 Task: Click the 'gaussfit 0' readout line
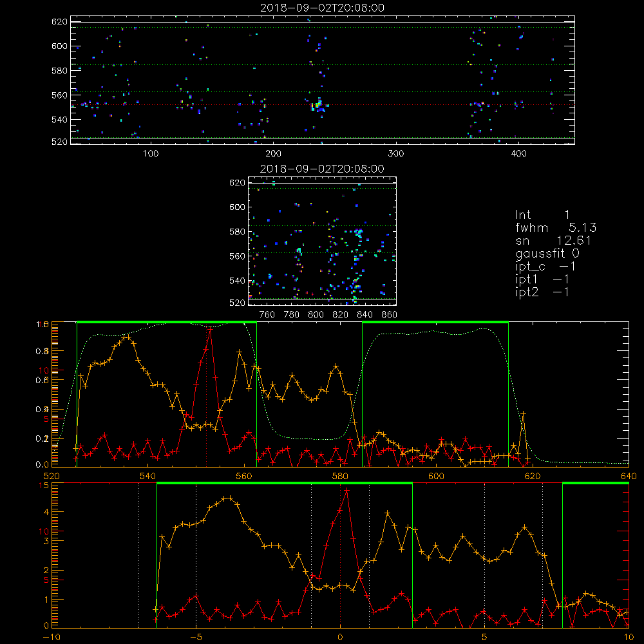547,253
